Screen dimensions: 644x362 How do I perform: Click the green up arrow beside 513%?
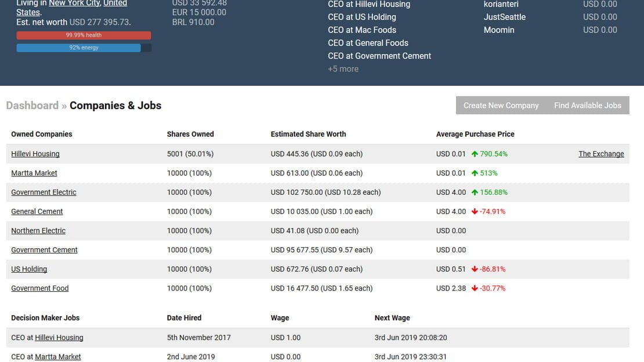pos(475,173)
